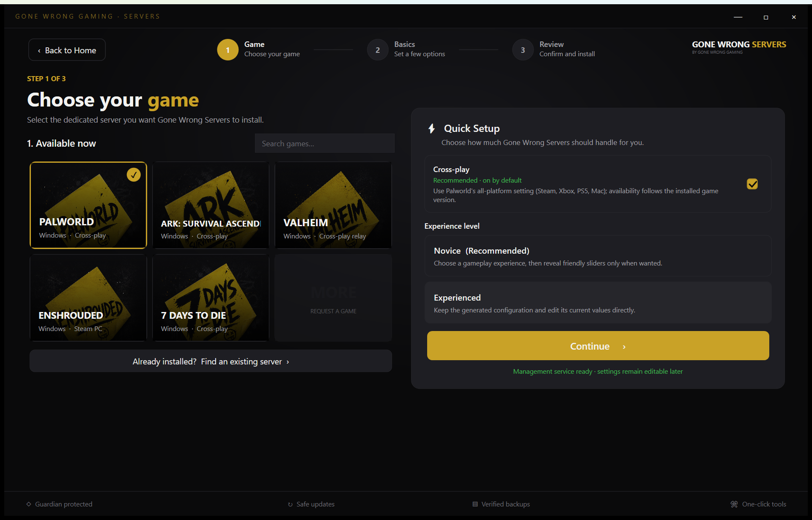Click '1. Available now' heading

(x=61, y=143)
